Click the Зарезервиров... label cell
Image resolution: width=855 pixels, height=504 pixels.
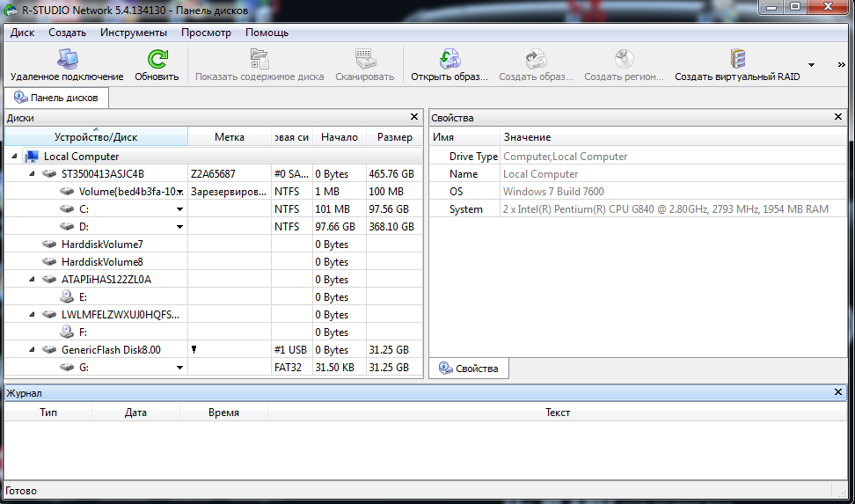(x=229, y=192)
